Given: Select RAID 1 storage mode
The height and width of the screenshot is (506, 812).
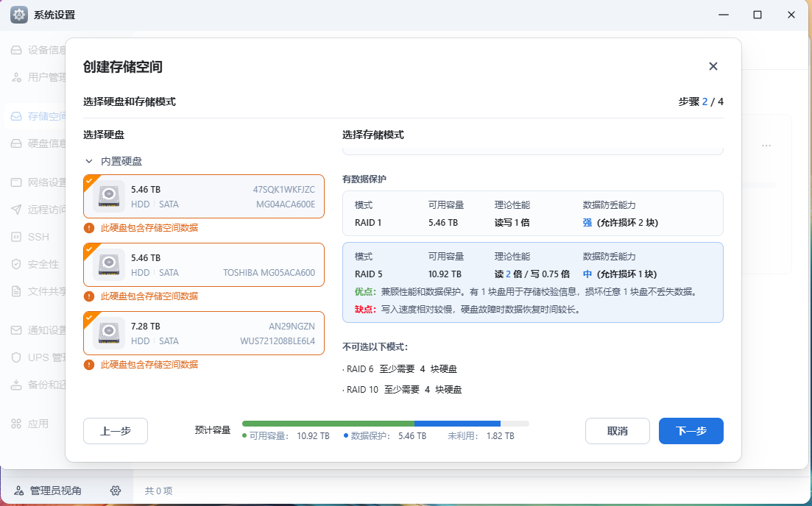Looking at the screenshot, I should pyautogui.click(x=532, y=213).
